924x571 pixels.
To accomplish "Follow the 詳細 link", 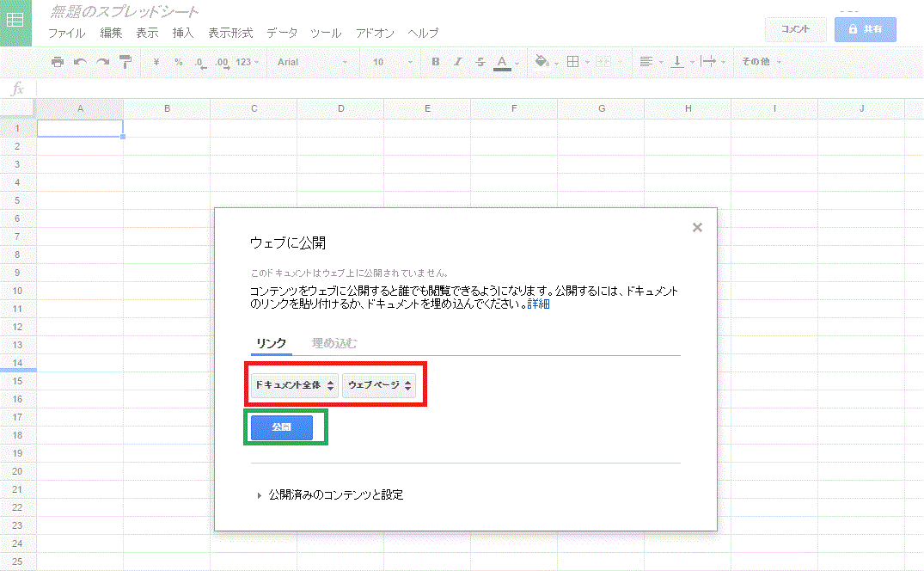I will pyautogui.click(x=538, y=304).
